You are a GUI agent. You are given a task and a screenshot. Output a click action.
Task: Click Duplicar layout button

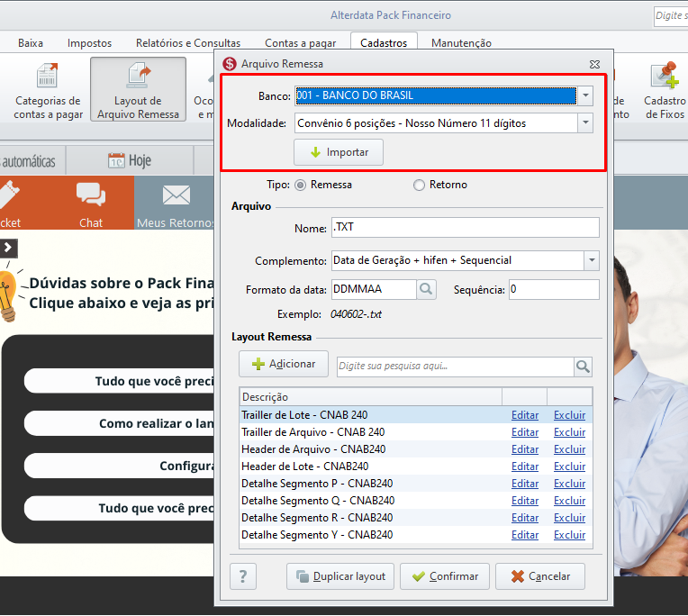pyautogui.click(x=340, y=576)
